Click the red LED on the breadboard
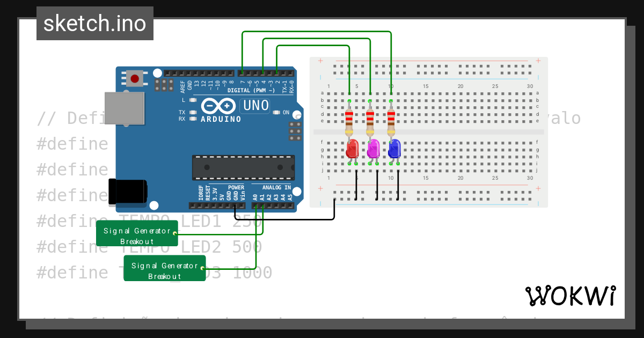Viewport: 644px width, 338px height. click(352, 149)
